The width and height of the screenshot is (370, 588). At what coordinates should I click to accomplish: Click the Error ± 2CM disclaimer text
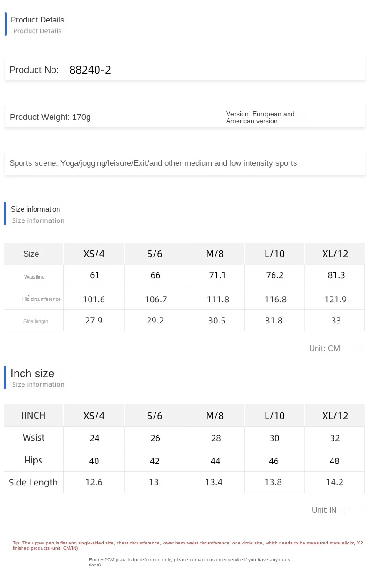coord(190,562)
